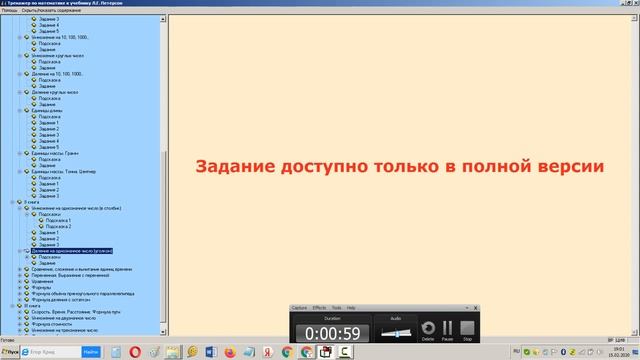The image size is (640, 360).
Task: Select highlighted Деление на однозначное число item
Action: (72, 251)
